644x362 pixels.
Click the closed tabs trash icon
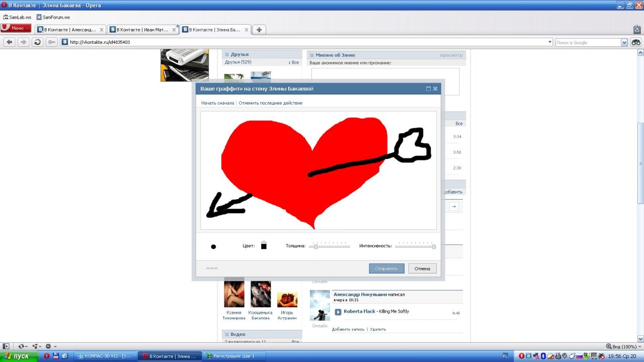click(637, 30)
